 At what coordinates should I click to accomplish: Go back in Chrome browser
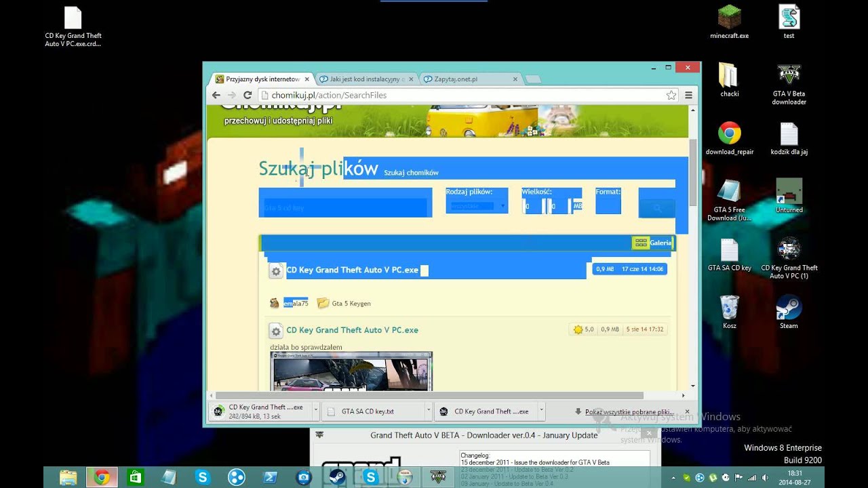[x=216, y=96]
